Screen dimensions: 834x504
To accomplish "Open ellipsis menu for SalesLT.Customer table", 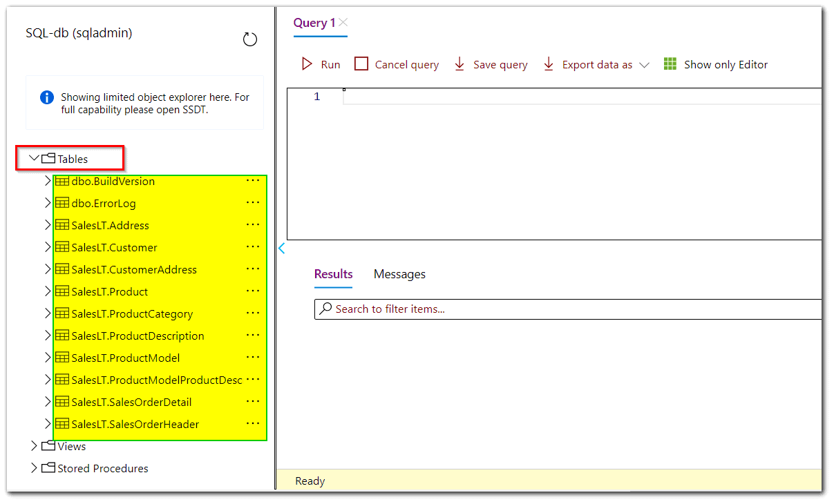I will (x=252, y=246).
